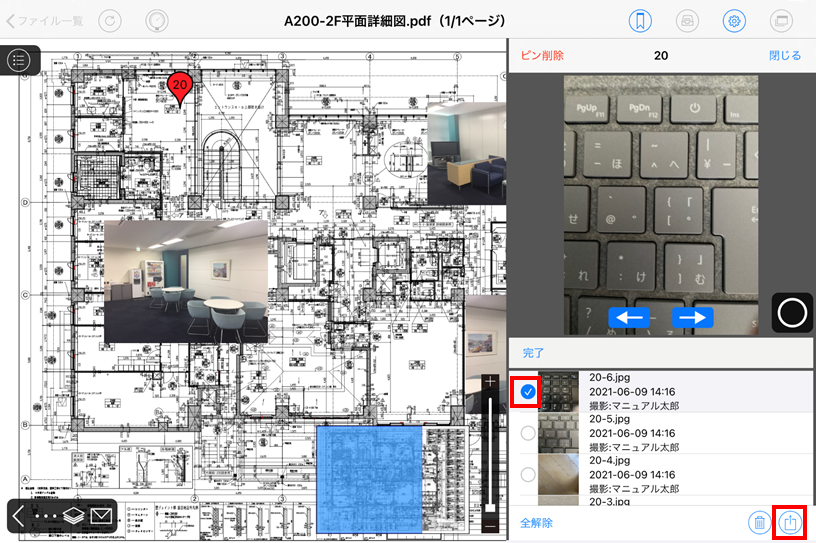Image resolution: width=816 pixels, height=543 pixels.
Task: Open the 20-5.jpg thumbnail
Action: point(558,433)
